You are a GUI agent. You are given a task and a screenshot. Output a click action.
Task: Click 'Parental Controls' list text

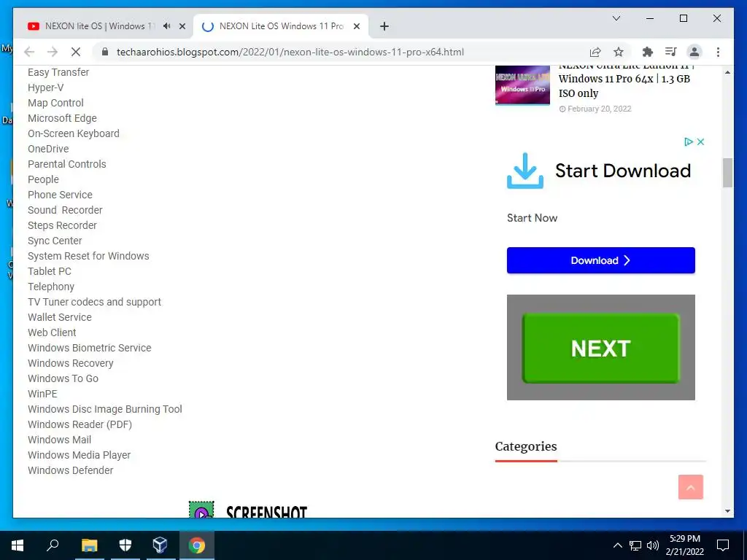tap(66, 164)
